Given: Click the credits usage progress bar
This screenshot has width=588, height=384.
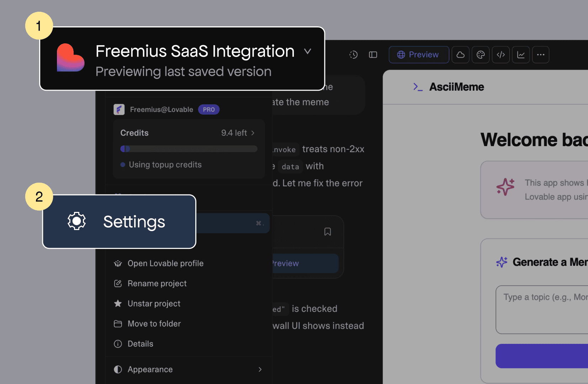Looking at the screenshot, I should (189, 149).
